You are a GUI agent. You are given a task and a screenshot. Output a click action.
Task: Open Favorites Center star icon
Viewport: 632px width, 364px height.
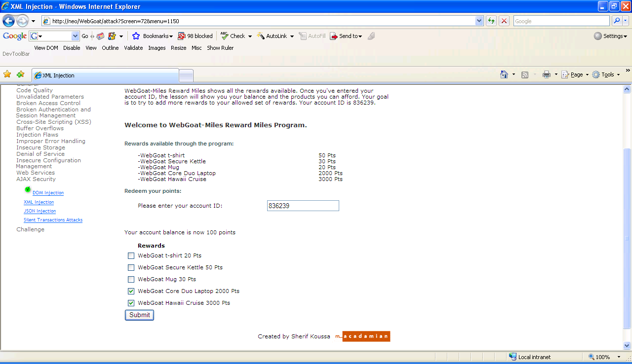(7, 74)
